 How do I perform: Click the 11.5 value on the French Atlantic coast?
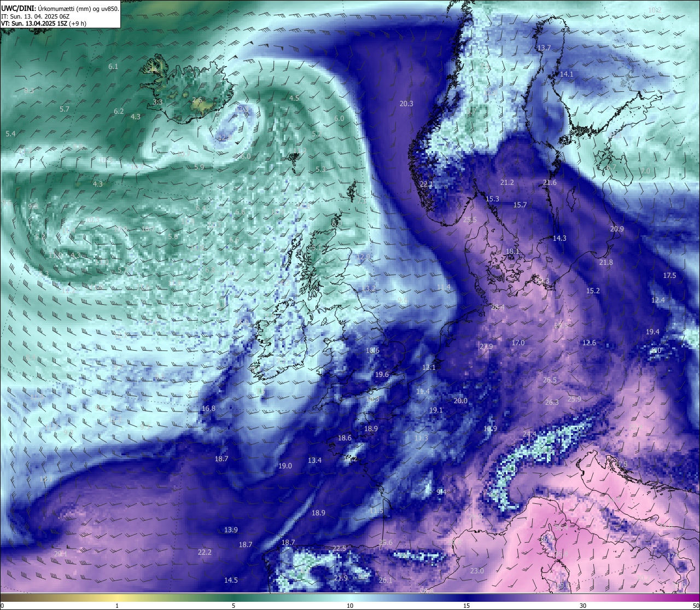tap(376, 510)
